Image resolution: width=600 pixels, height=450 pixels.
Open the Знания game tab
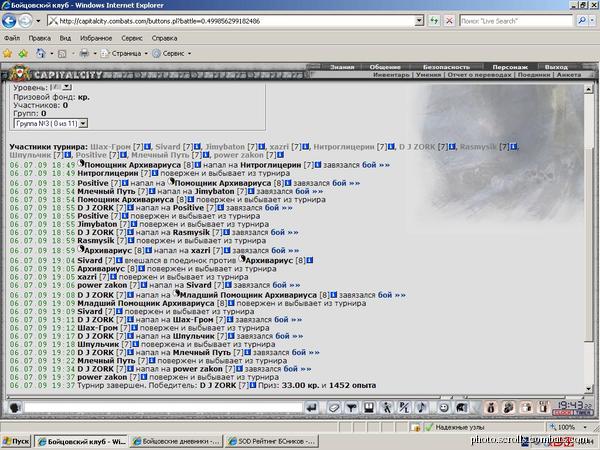tap(342, 67)
